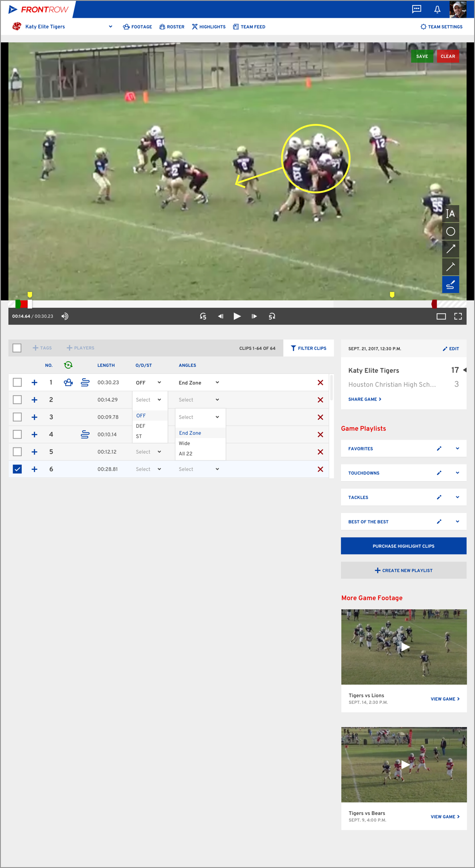Screen dimensions: 475x868
Task: Toggle the freehand draw tool
Action: (450, 285)
